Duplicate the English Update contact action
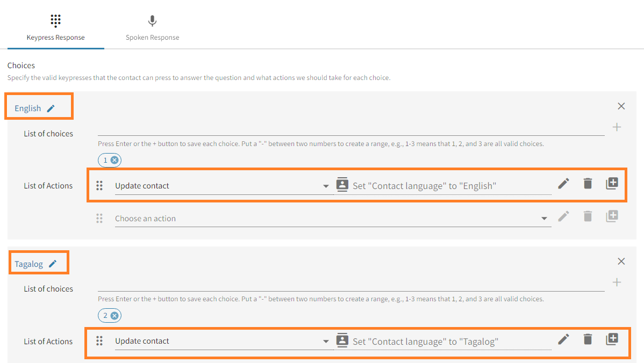The height and width of the screenshot is (363, 644). click(x=612, y=184)
